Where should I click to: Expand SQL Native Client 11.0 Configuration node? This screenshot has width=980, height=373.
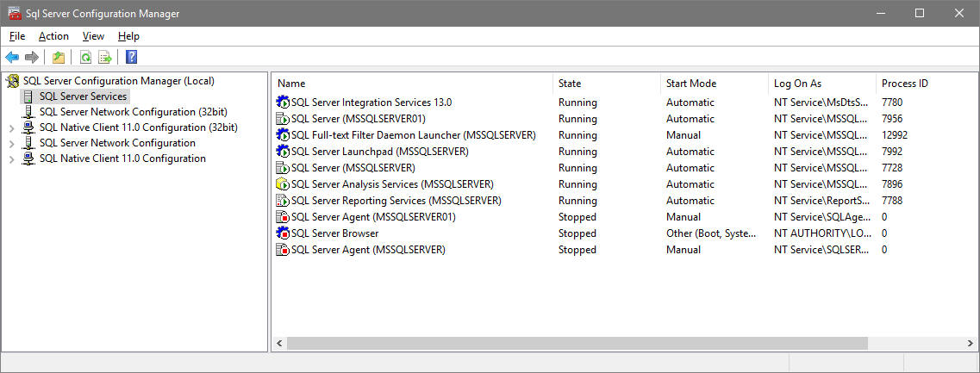point(11,159)
